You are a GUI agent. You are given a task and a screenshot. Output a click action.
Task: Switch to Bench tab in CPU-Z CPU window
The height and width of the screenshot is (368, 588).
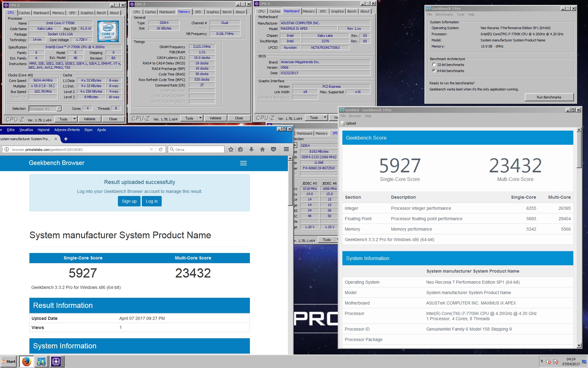pyautogui.click(x=101, y=13)
